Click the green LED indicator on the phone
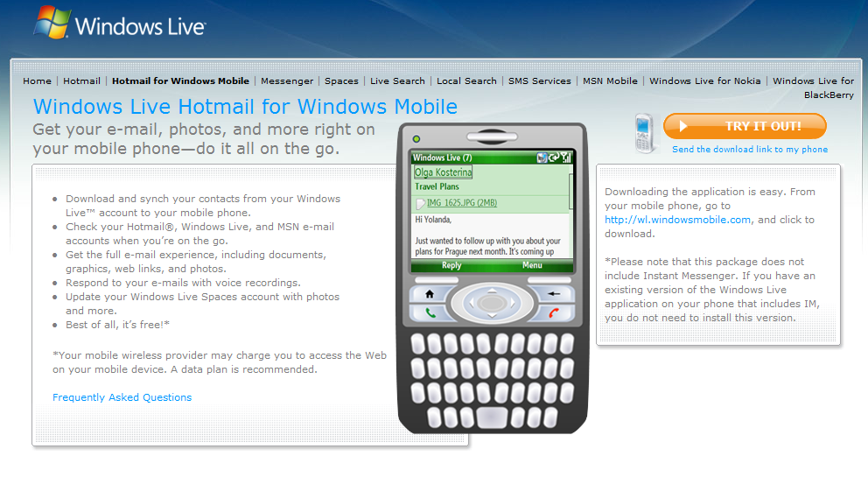This screenshot has width=868, height=477. click(416, 138)
